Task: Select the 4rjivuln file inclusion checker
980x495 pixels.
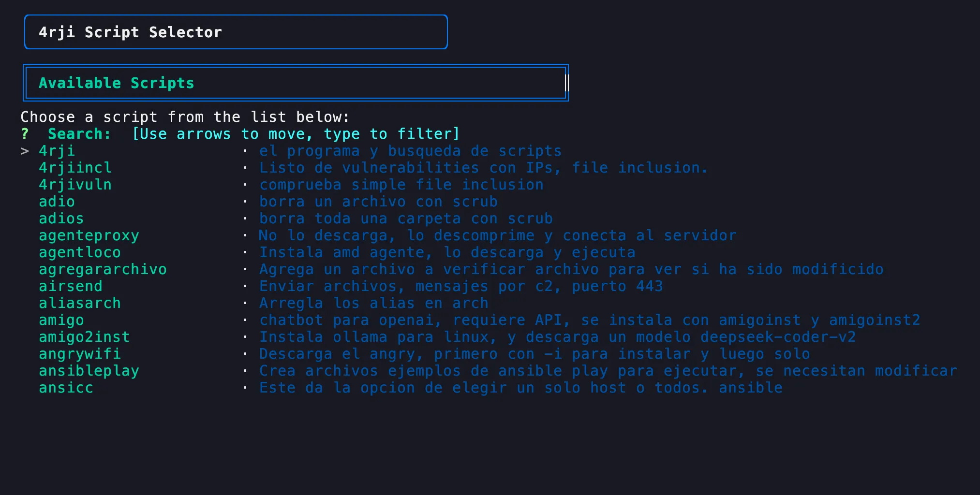Action: coord(75,184)
